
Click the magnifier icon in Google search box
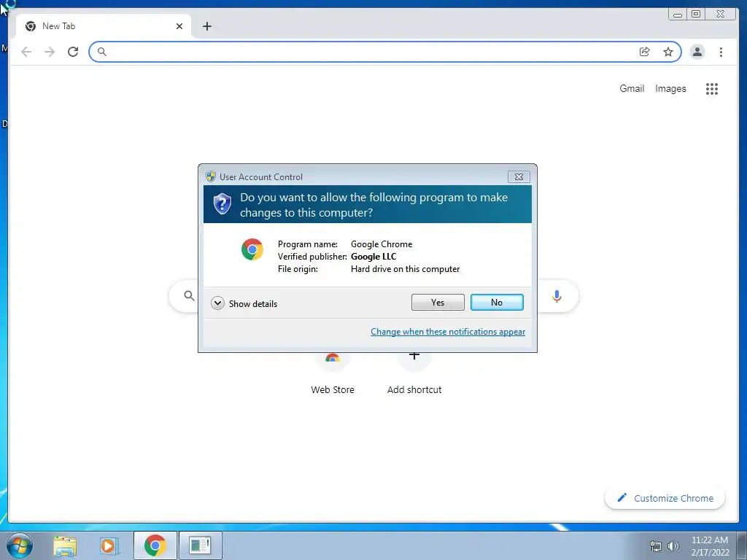coord(189,296)
